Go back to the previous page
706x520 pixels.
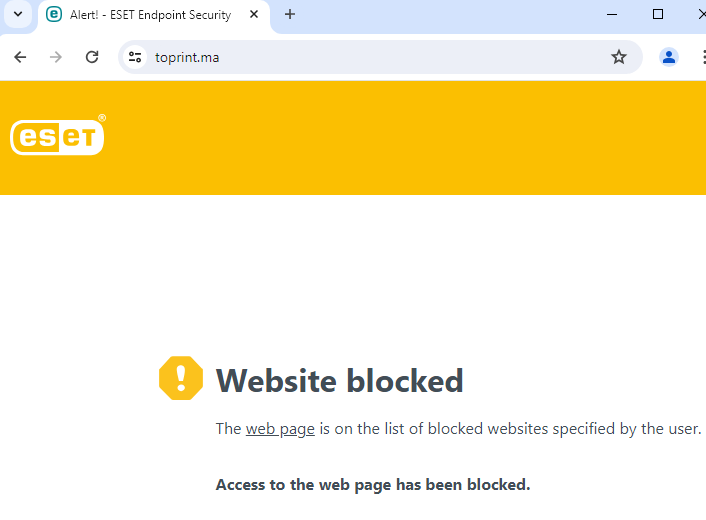coord(20,57)
